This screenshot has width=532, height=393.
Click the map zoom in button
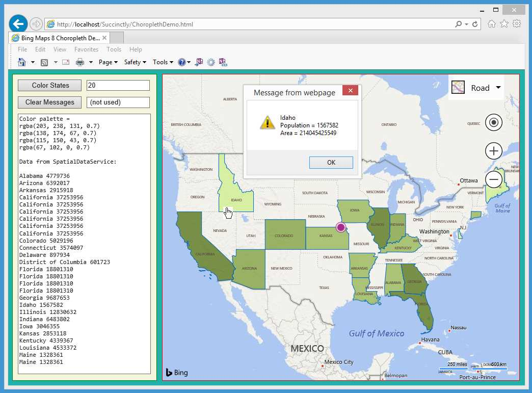coord(493,151)
